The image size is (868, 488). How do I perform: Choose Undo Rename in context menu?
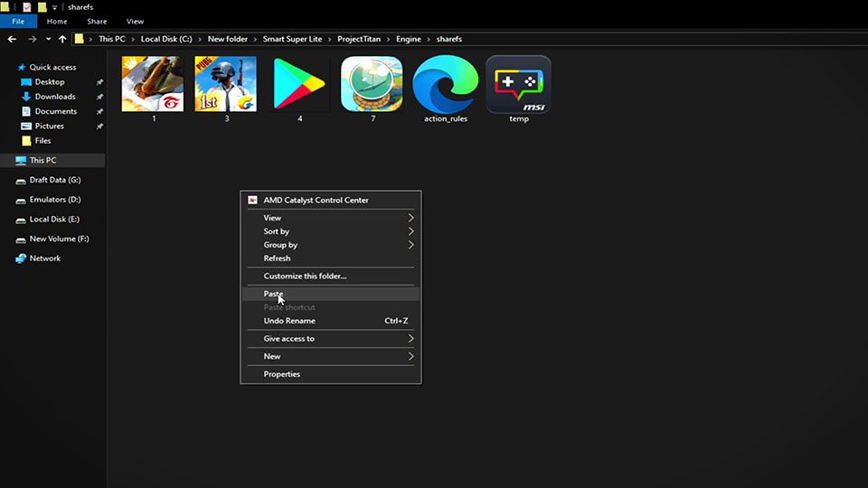[331, 321]
